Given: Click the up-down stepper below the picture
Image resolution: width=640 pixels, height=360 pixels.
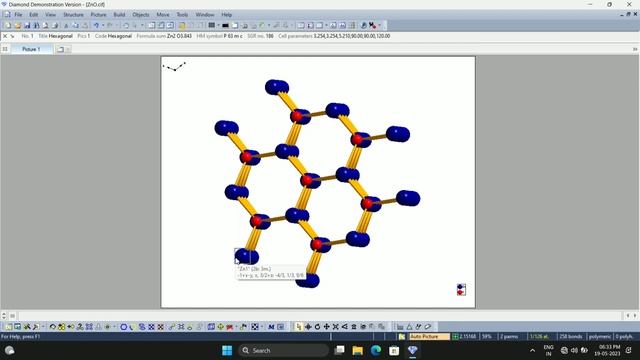Looking at the screenshot, I should (4, 316).
